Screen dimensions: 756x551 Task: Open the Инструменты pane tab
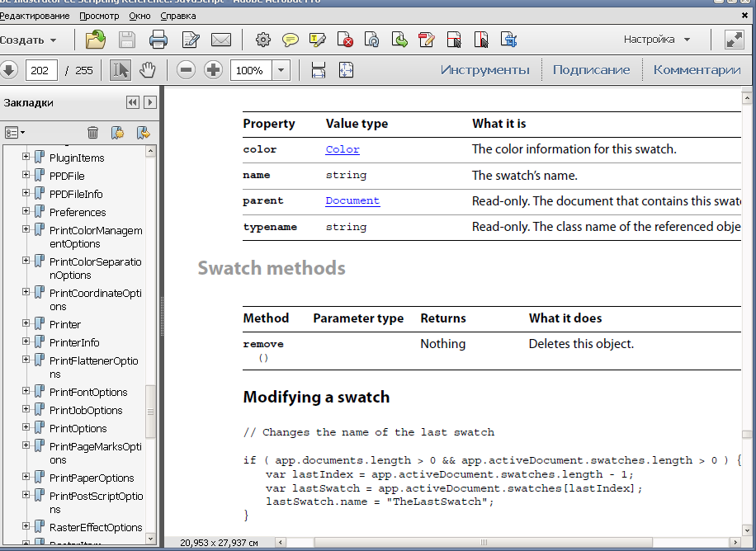(x=484, y=70)
